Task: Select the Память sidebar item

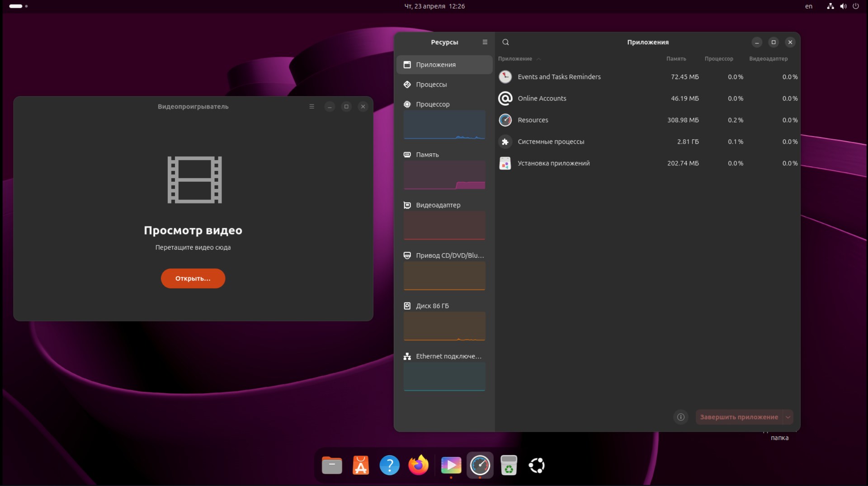Action: tap(427, 155)
